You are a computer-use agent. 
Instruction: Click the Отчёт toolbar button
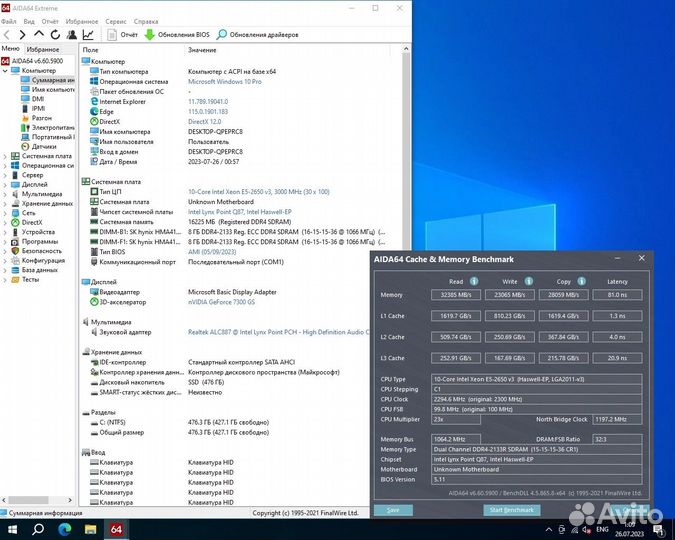click(123, 35)
